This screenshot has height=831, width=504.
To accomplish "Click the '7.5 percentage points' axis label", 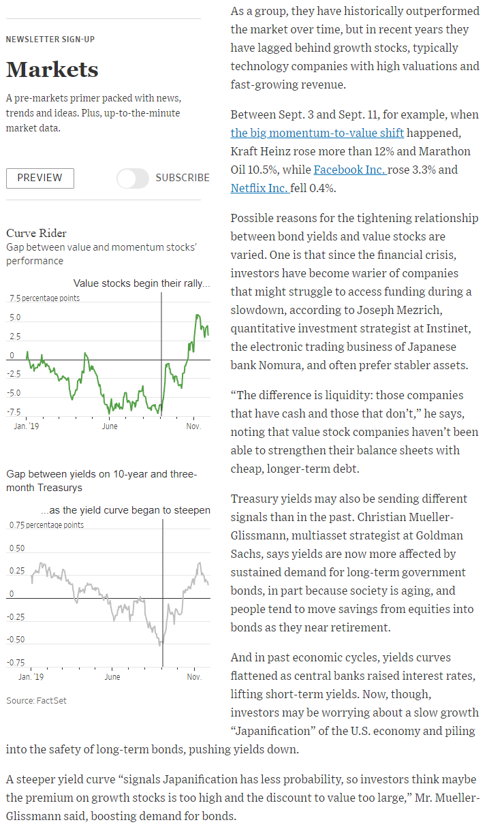I will (x=44, y=298).
